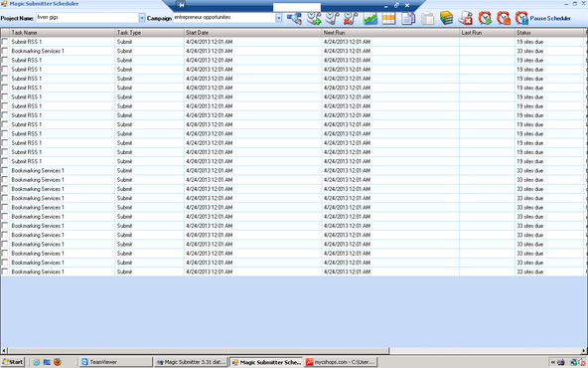Start scheduler via alarm clock with green arrow
Screen dimensions: 588x368
click(485, 18)
